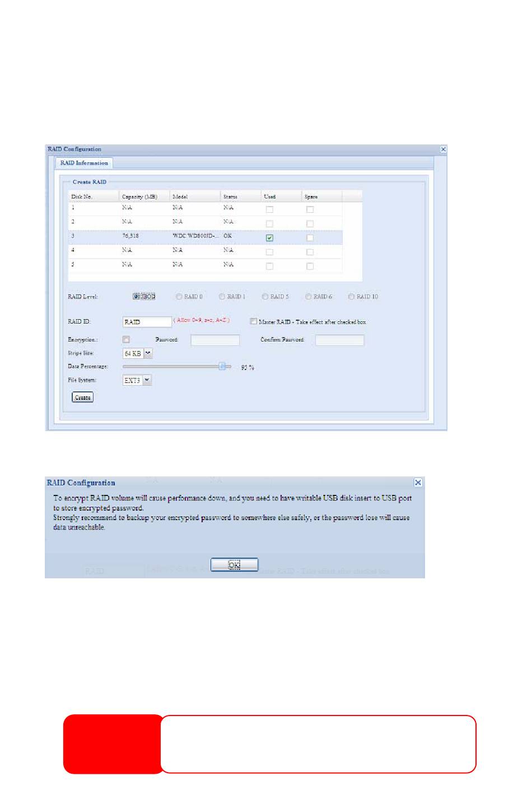Check the Used box for disk 2
532x795 pixels.
[269, 223]
